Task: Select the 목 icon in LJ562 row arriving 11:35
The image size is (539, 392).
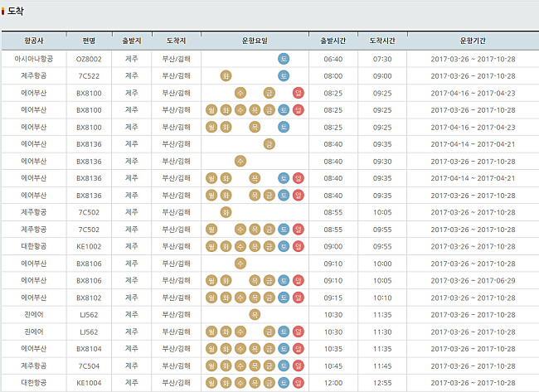Action: 255,314
